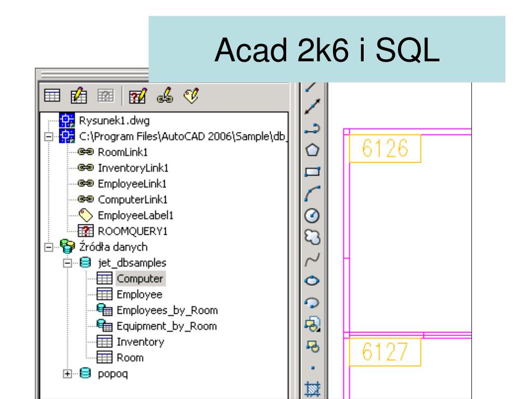Select the Ellipse Arc draw tool
Screen dimensions: 532x399
point(312,303)
